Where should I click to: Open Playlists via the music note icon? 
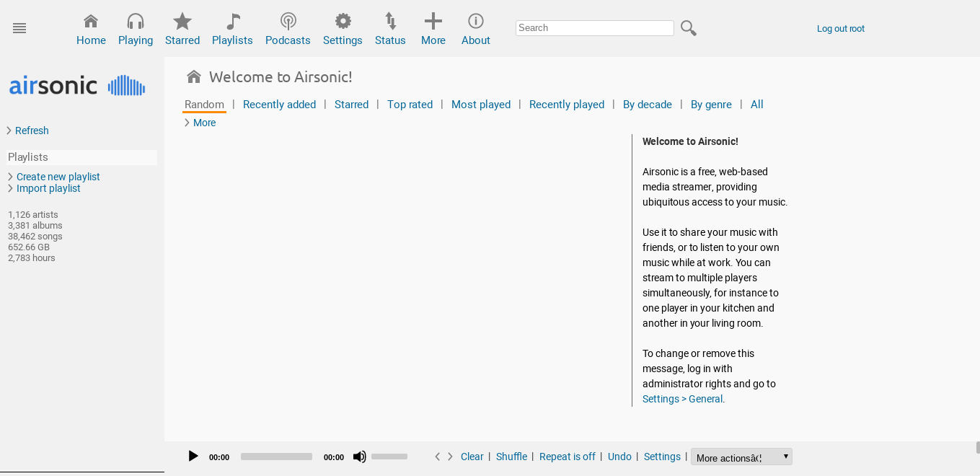pyautogui.click(x=231, y=20)
